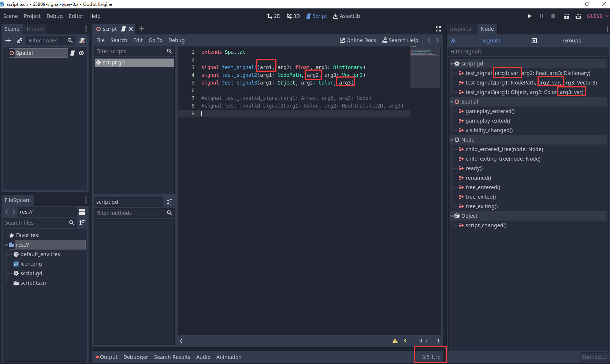Viewport: 610px width, 364px height.
Task: Add a new child node with plus icon
Action: pos(8,41)
